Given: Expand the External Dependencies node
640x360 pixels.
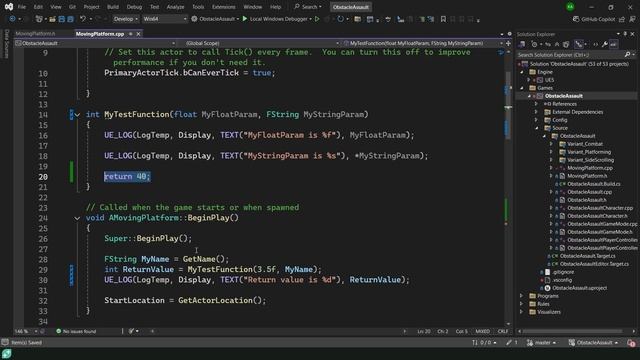Looking at the screenshot, I should [537, 112].
